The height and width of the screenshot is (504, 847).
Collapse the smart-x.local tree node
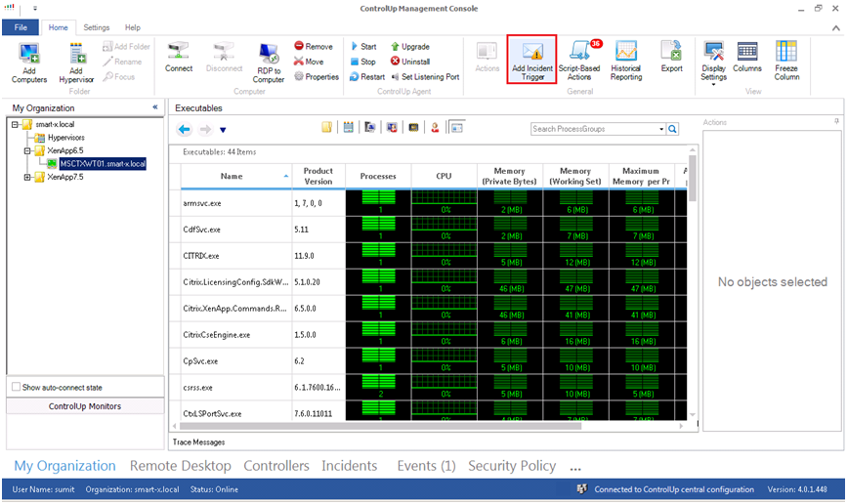(15, 124)
